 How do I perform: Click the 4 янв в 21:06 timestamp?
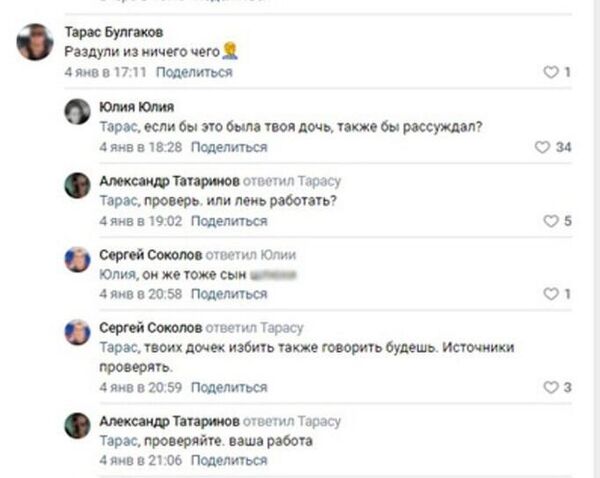point(141,460)
